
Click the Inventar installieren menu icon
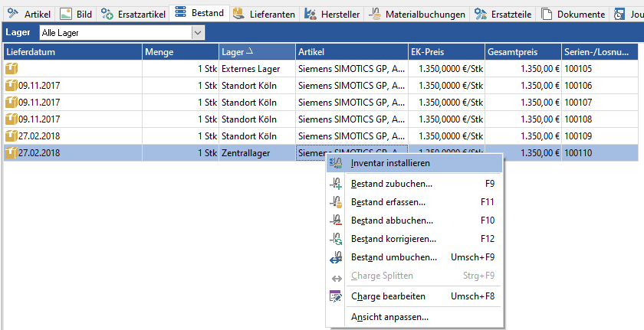[336, 163]
